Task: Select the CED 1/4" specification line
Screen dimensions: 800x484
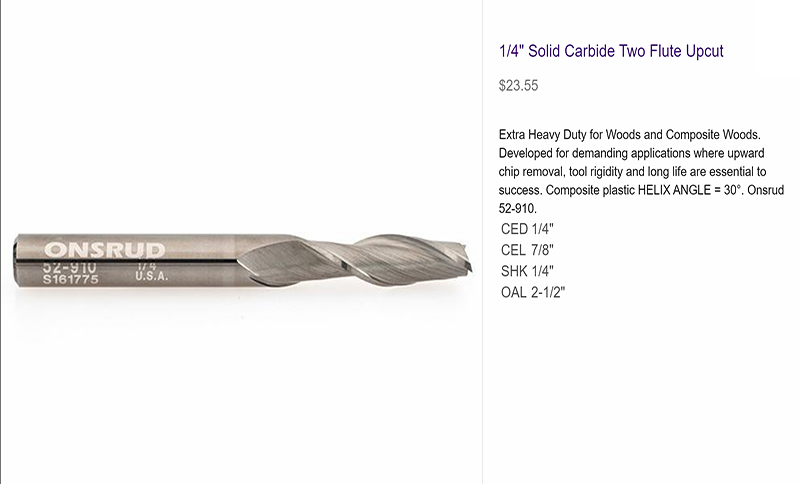Action: point(527,229)
